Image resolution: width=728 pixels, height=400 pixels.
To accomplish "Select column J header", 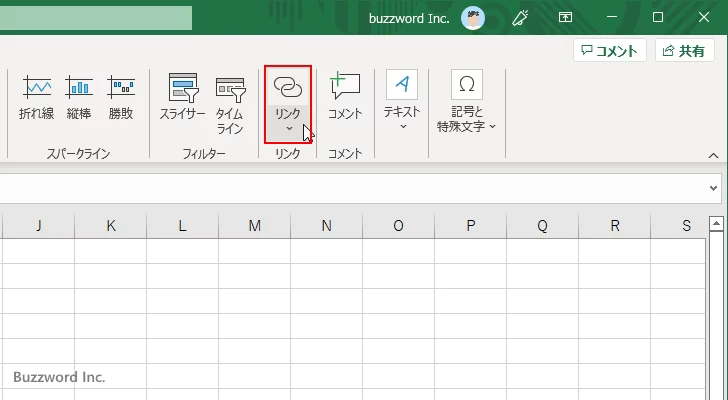I will [x=39, y=226].
